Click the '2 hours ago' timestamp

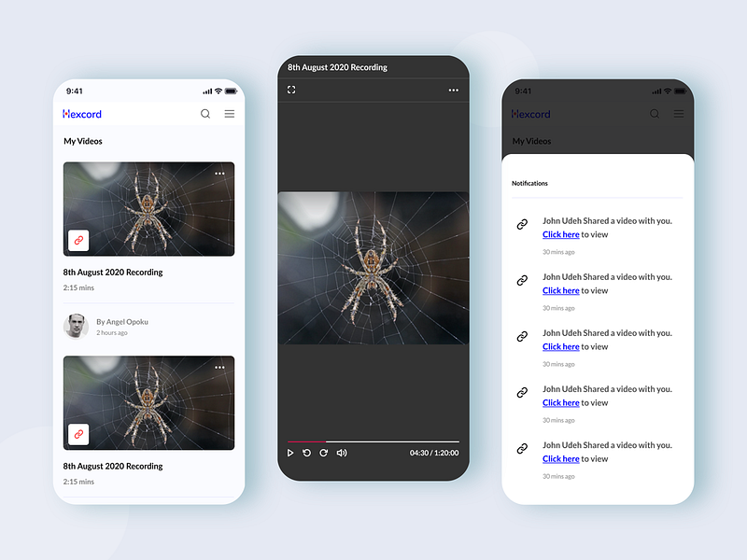tap(112, 333)
